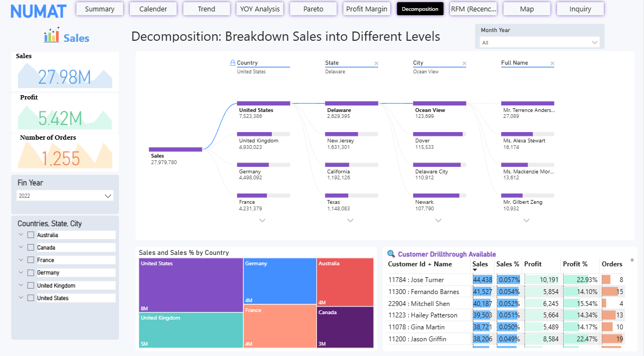Click the customer table scrollbar handle
Screen dimensions: 644x356
click(x=632, y=260)
